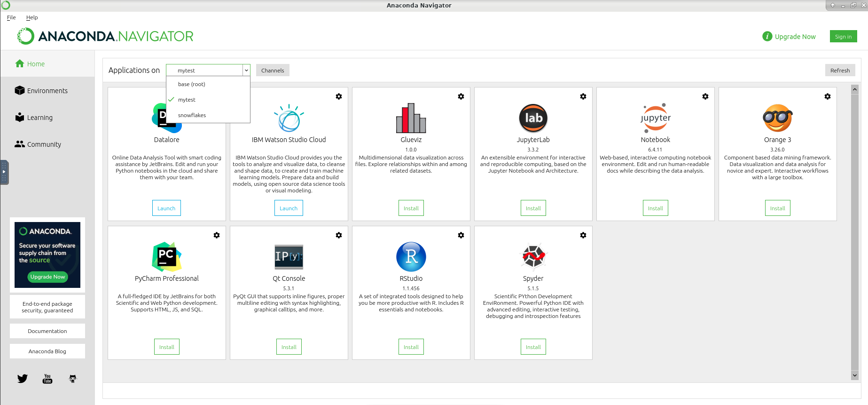Click the Environments cube icon
868x405 pixels.
[20, 90]
